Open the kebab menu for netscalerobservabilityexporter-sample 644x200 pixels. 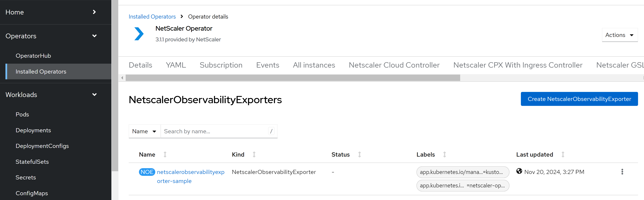coord(622,172)
